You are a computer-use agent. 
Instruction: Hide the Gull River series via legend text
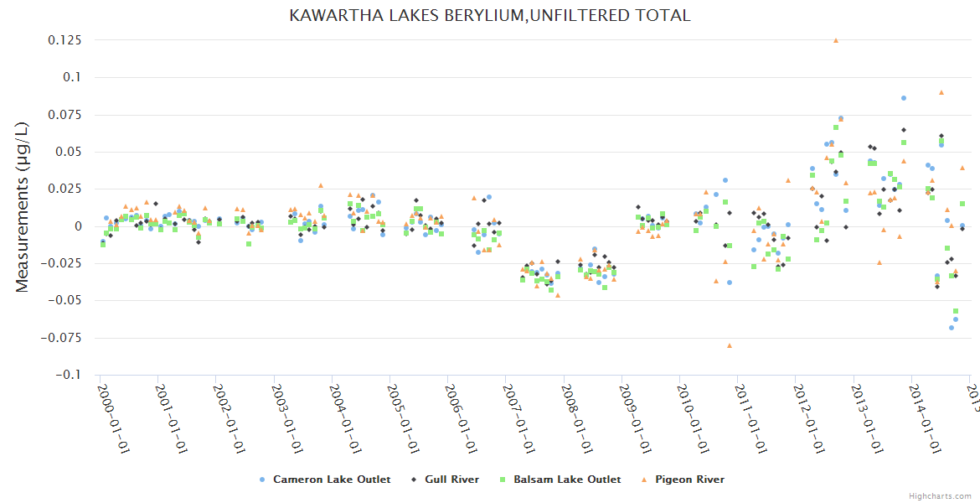tap(451, 480)
